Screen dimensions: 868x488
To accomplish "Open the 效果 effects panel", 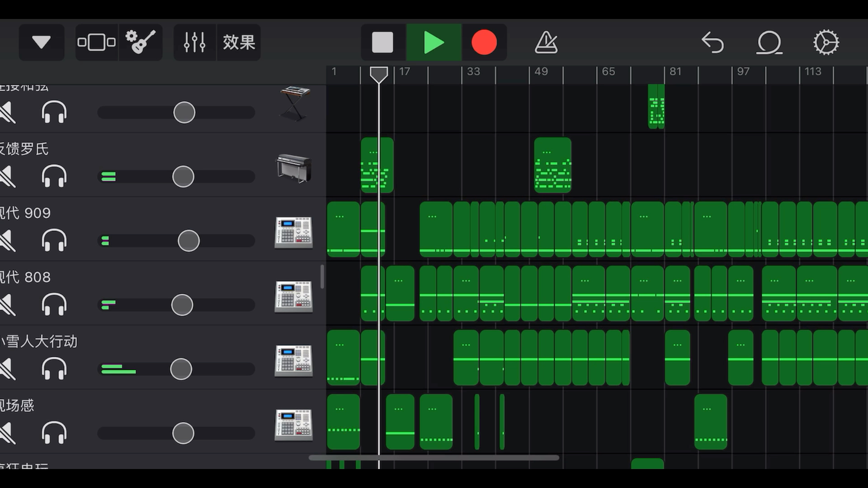I will pos(239,42).
